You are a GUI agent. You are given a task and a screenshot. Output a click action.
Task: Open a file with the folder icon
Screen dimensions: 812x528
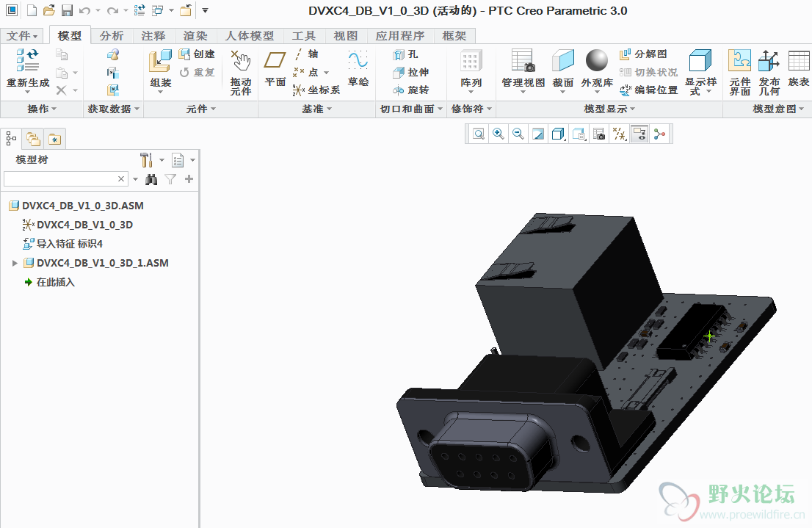tap(49, 10)
